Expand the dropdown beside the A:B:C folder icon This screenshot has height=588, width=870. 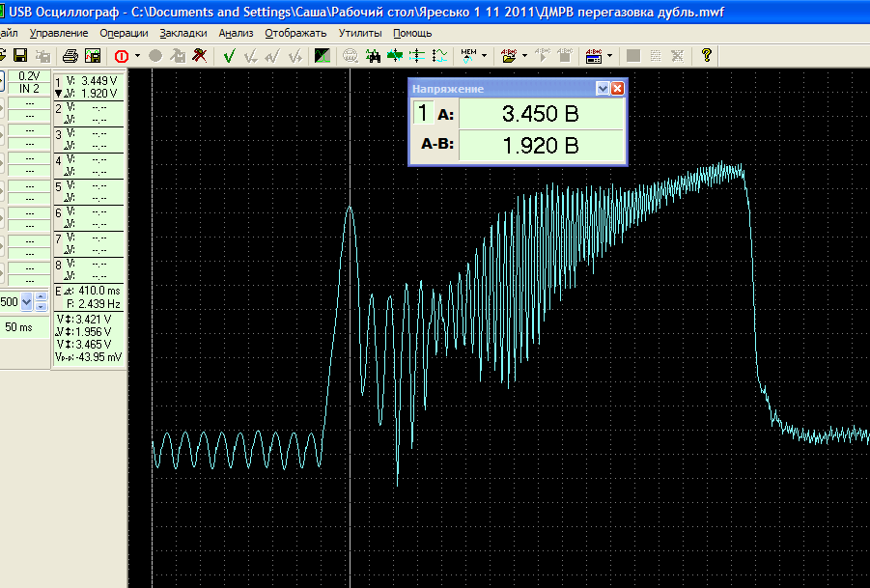click(524, 55)
